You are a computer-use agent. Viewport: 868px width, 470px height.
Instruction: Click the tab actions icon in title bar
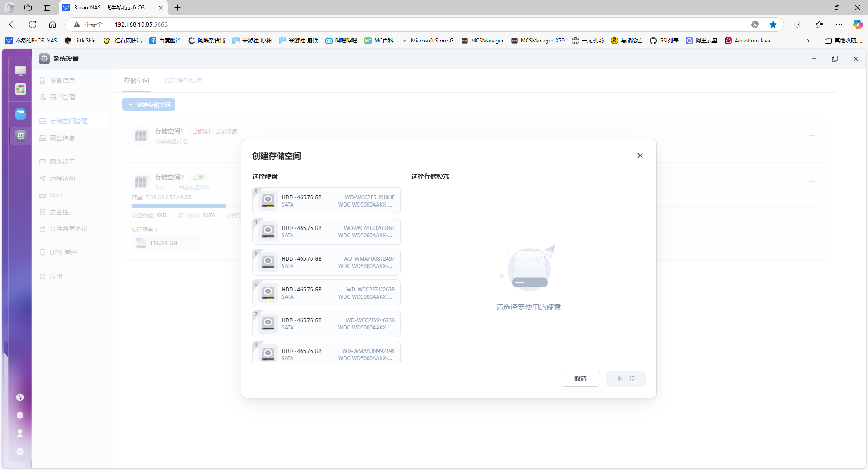(47, 8)
